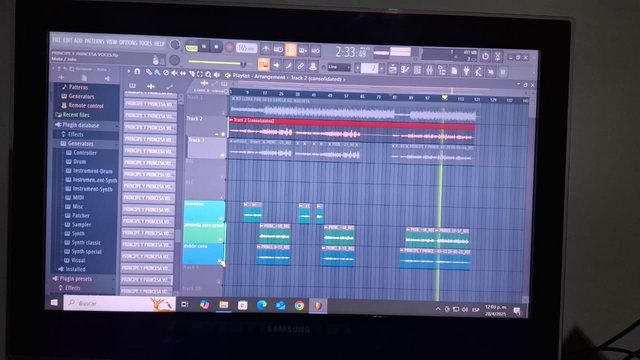Open the OPTIONS menu
The height and width of the screenshot is (360, 640).
[129, 42]
